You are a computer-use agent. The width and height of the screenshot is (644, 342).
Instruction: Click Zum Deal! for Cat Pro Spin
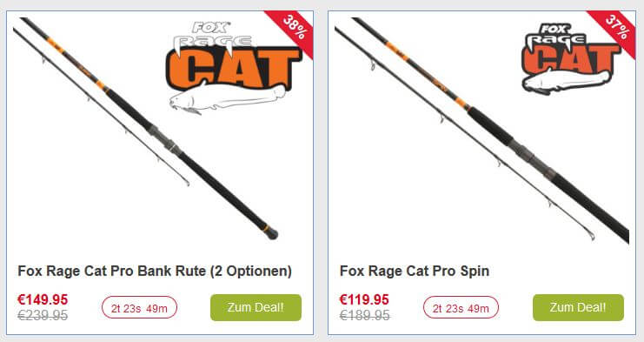tap(578, 307)
